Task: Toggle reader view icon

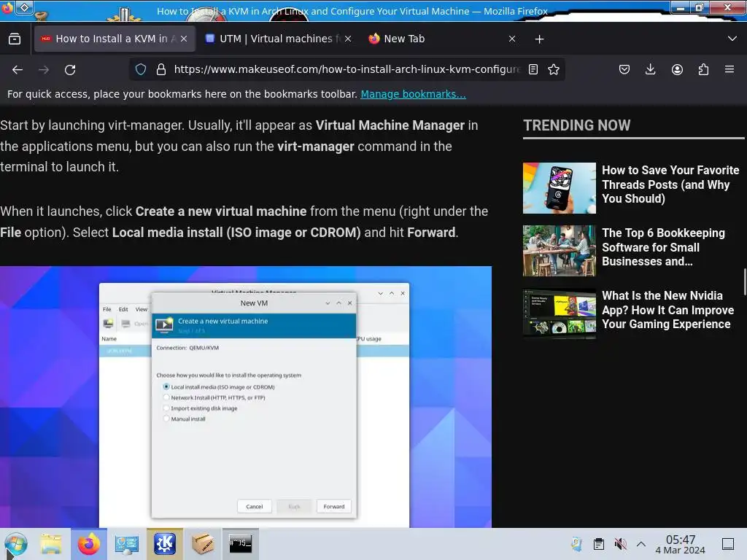Action: point(533,69)
